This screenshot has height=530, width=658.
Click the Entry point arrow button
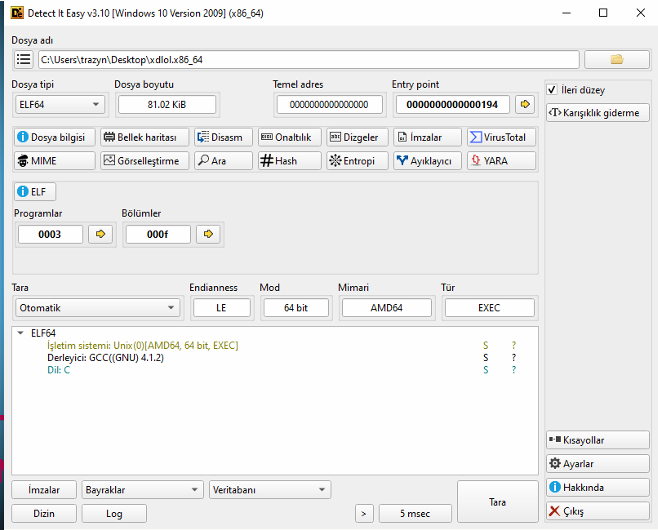(525, 104)
